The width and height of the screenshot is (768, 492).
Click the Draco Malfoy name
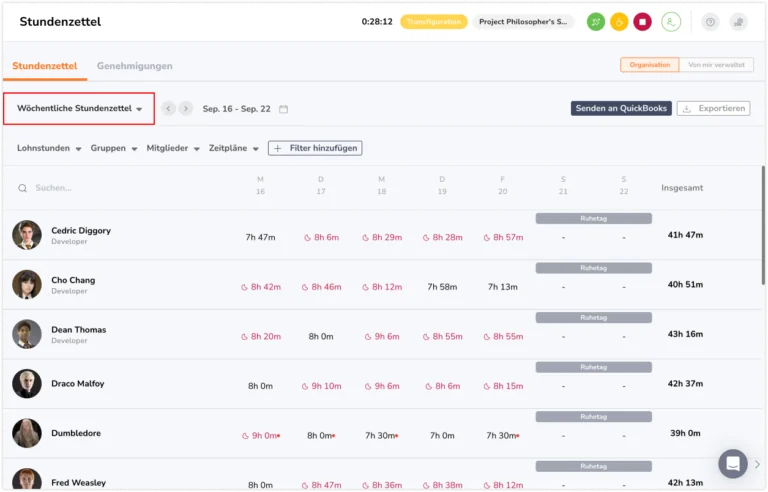(x=77, y=384)
